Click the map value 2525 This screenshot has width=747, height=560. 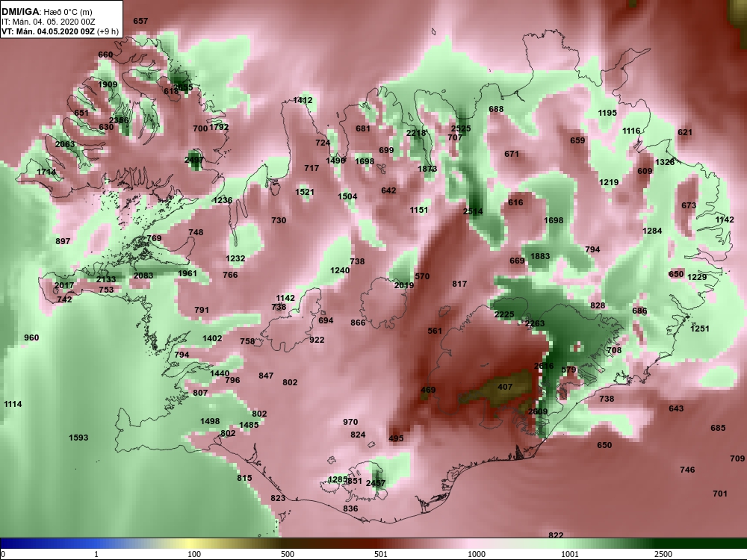pos(461,128)
